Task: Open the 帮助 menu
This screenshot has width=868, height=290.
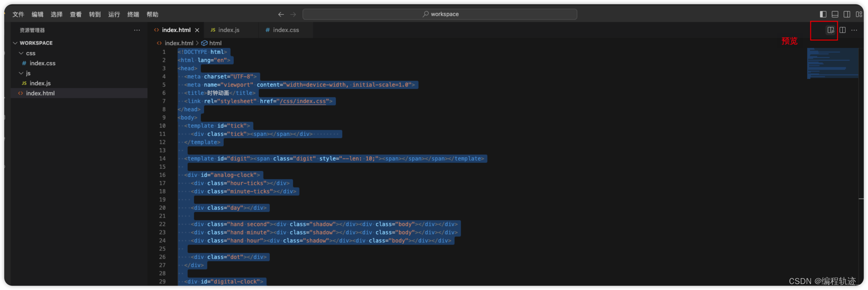Action: 152,15
